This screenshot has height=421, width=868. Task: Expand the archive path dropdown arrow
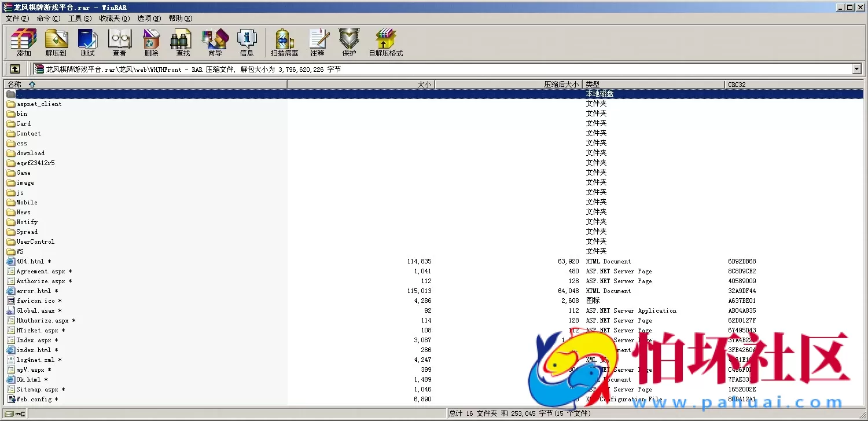pyautogui.click(x=857, y=69)
